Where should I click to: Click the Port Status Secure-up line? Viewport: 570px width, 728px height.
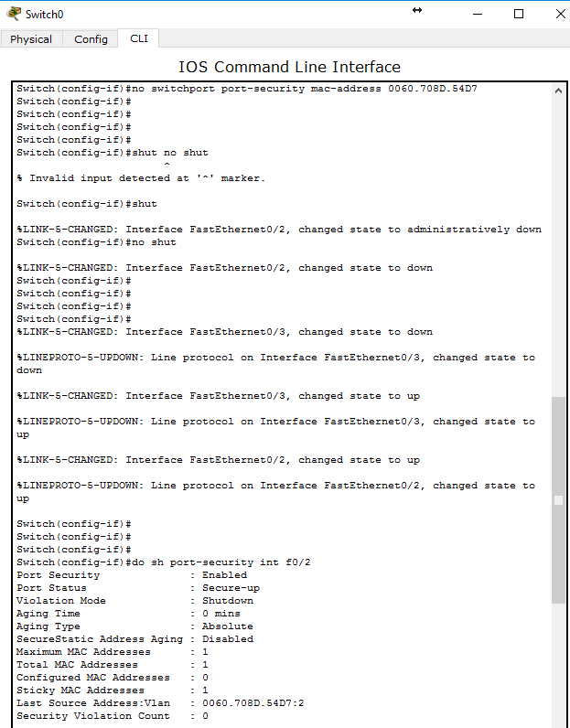(x=138, y=588)
